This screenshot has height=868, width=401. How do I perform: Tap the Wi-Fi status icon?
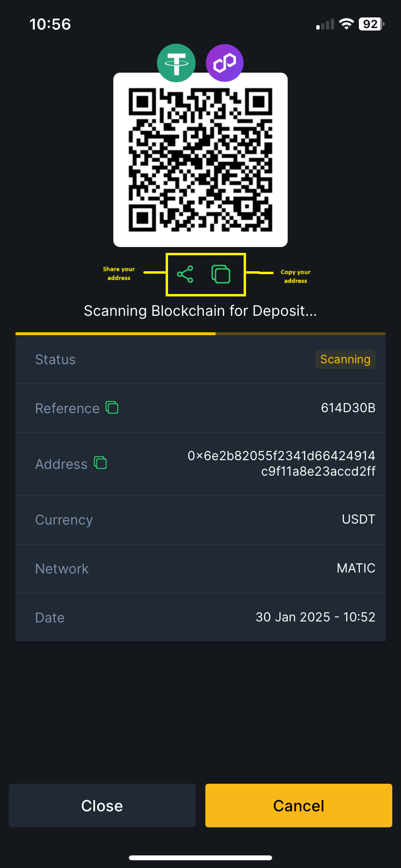pos(346,24)
